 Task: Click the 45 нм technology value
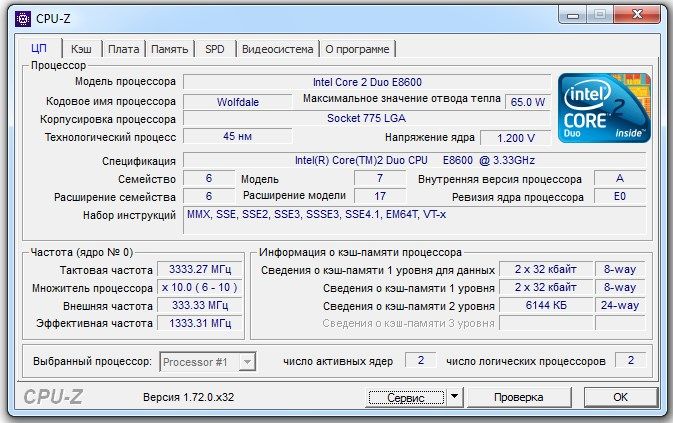click(x=238, y=136)
